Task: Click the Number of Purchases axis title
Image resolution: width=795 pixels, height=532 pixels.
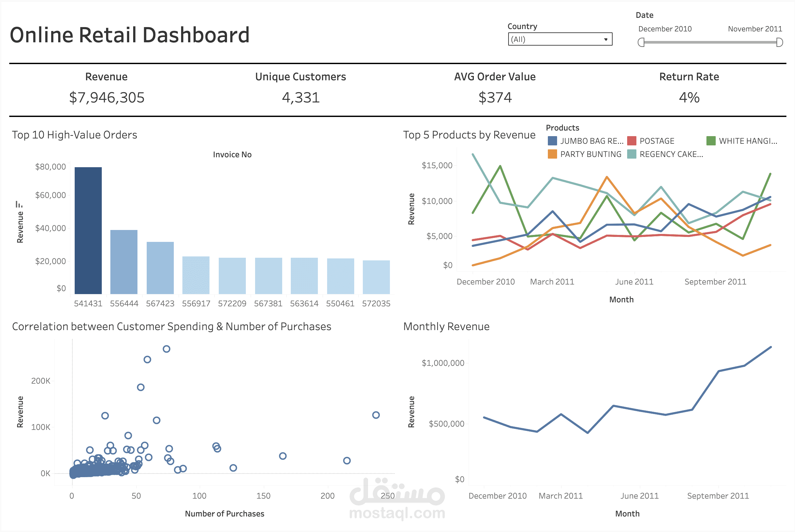Action: click(225, 514)
